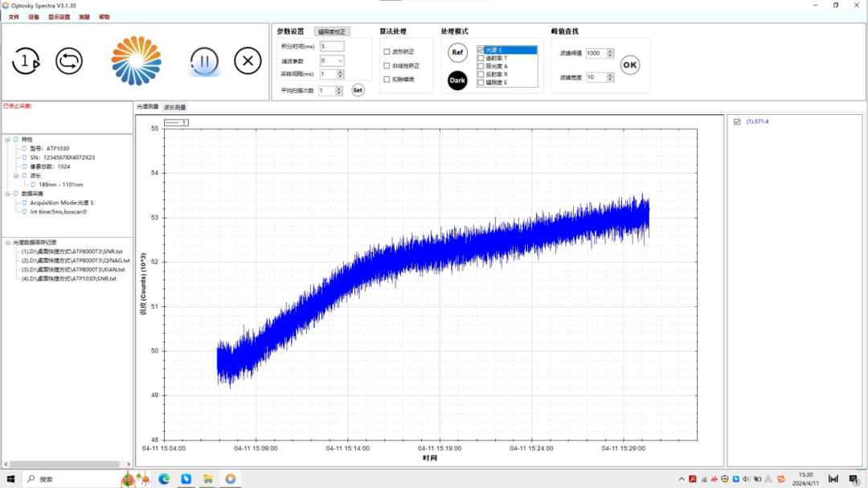Viewport: 868px width, 488px height.
Task: Click the (1).571.4 series label
Action: [x=757, y=121]
